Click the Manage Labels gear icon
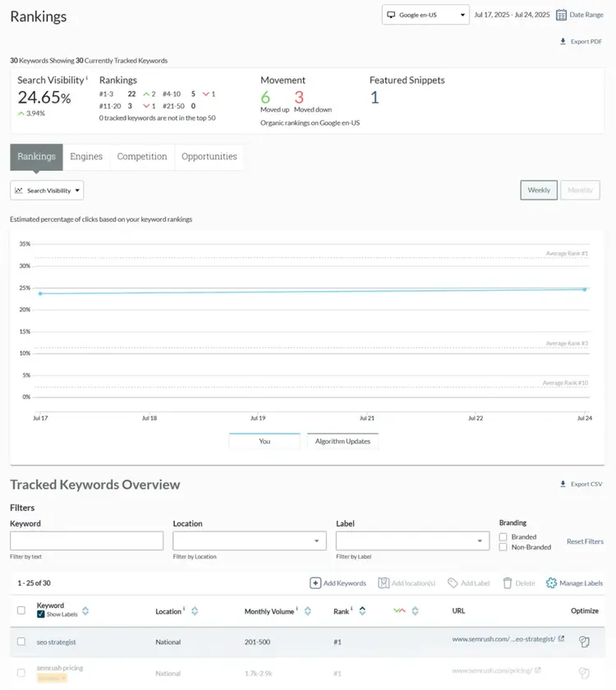This screenshot has height=690, width=616. tap(551, 583)
